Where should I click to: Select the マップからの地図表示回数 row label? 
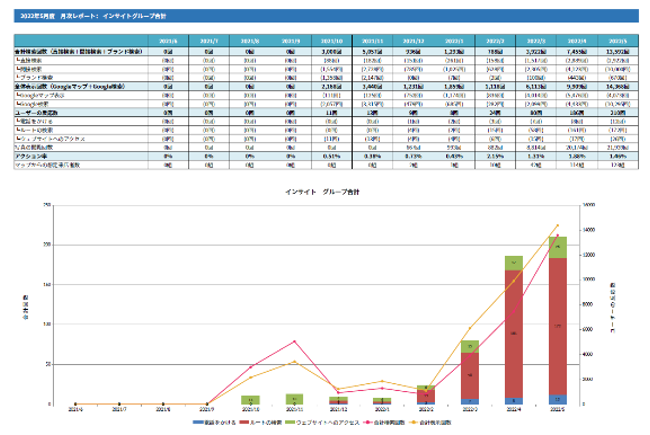pyautogui.click(x=50, y=165)
